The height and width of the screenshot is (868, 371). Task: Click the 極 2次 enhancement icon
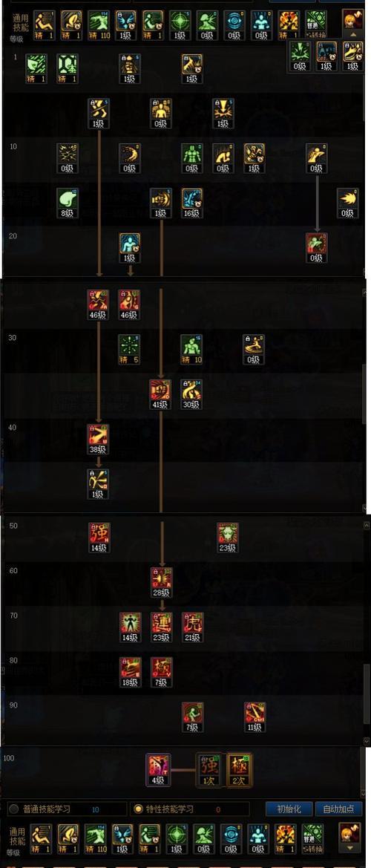tap(240, 769)
